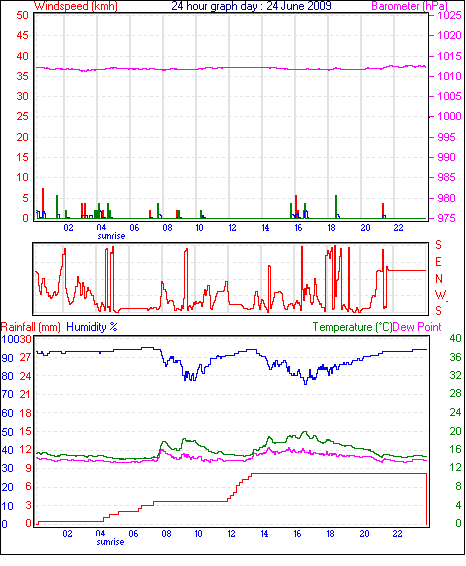The height and width of the screenshot is (566, 466).
Task: Select the Rainfall (mm) legend label
Action: click(x=31, y=327)
